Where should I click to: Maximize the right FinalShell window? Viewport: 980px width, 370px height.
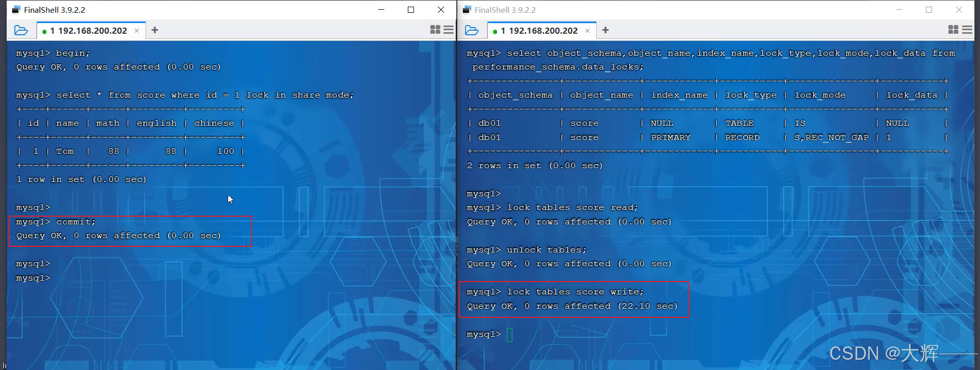point(929,10)
